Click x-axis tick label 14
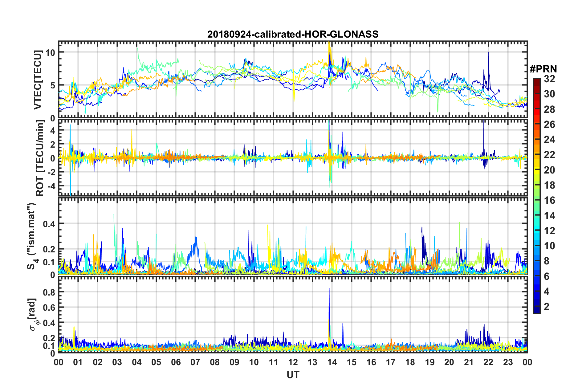Viewport: 586px width, 392px height. pos(332,362)
